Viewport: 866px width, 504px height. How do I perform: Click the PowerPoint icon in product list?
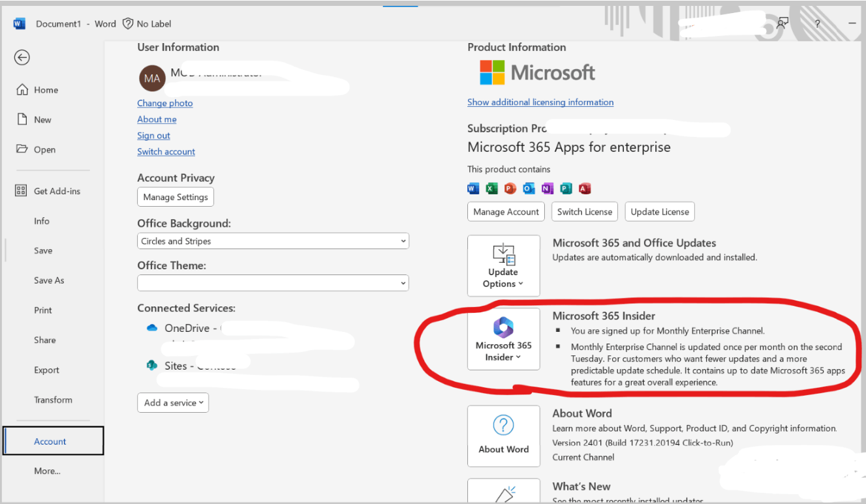[510, 188]
